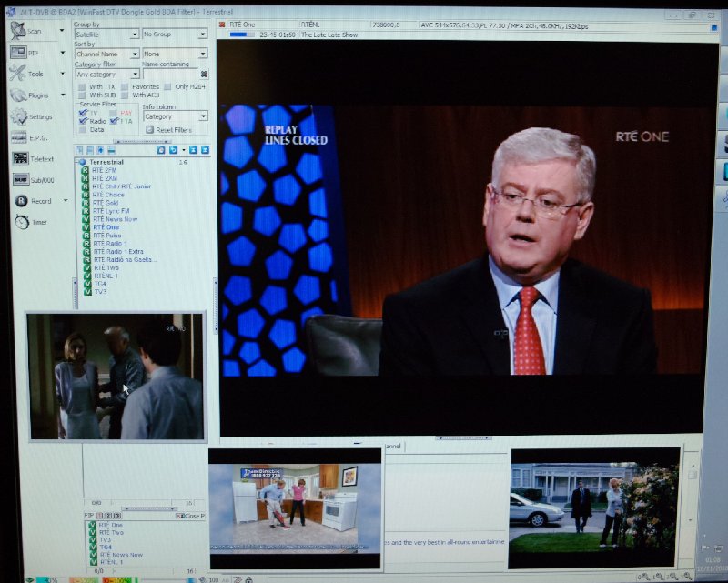728x583 pixels.
Task: Open the Info column Category dropdown
Action: point(176,116)
